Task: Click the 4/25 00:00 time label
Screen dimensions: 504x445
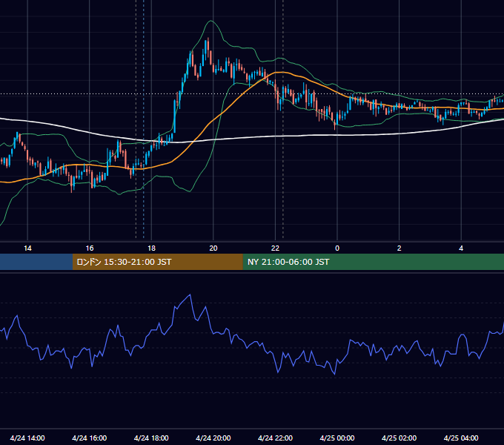Action: point(337,438)
